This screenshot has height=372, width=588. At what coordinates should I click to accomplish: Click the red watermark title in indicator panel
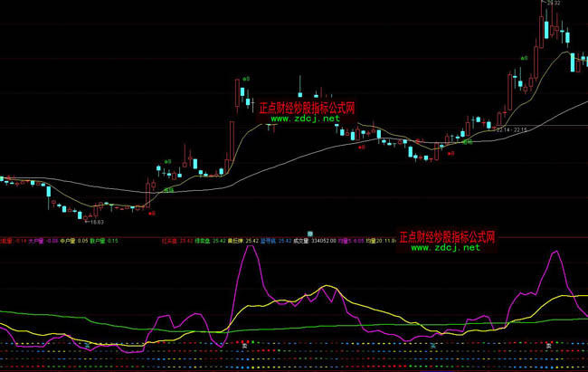click(x=447, y=236)
